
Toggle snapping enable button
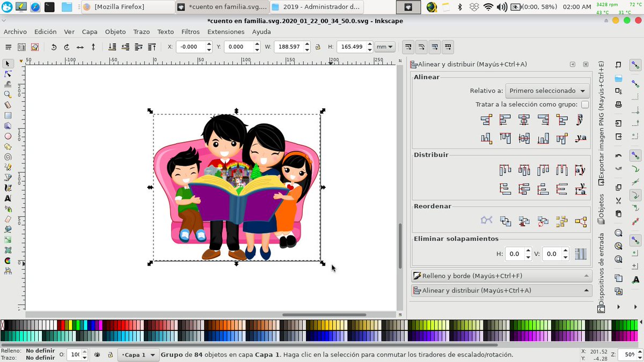point(635,65)
